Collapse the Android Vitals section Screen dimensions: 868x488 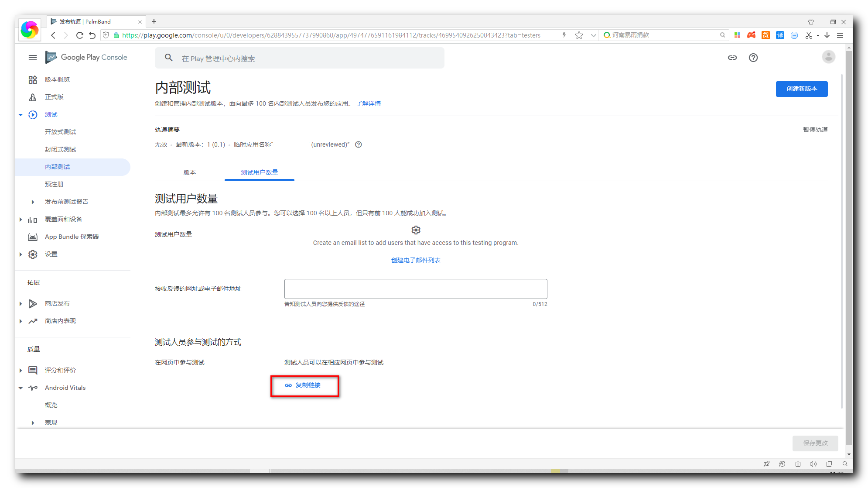[x=21, y=388]
